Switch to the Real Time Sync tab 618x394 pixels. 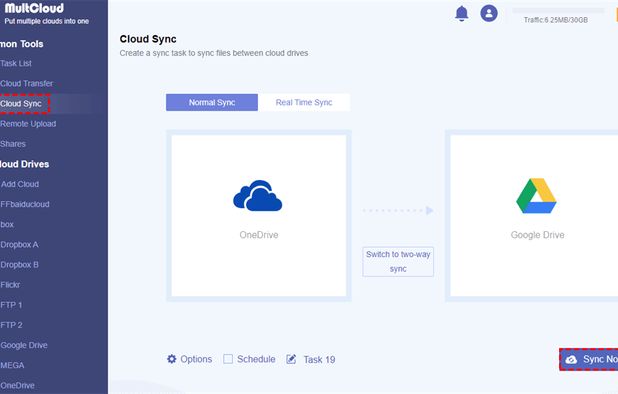304,102
